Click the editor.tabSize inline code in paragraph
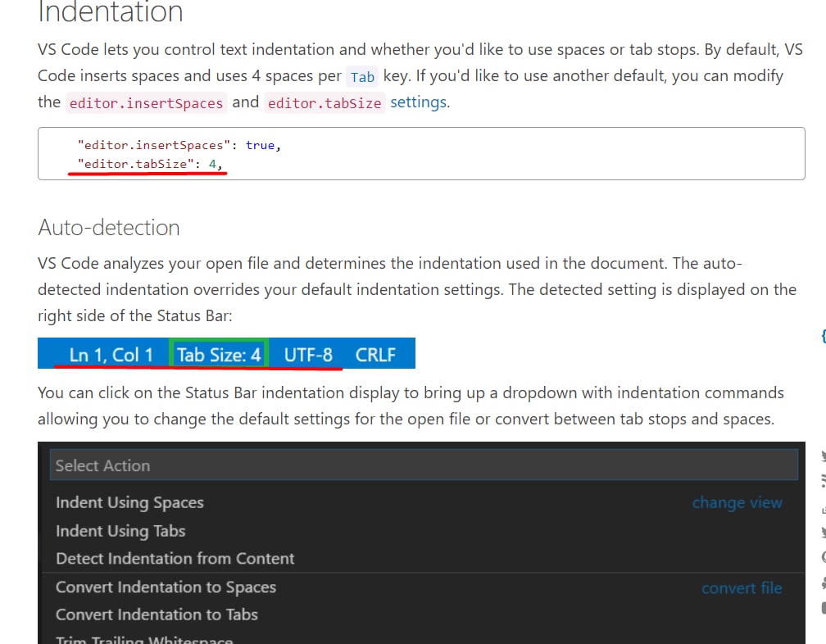The height and width of the screenshot is (644, 826). coord(324,102)
